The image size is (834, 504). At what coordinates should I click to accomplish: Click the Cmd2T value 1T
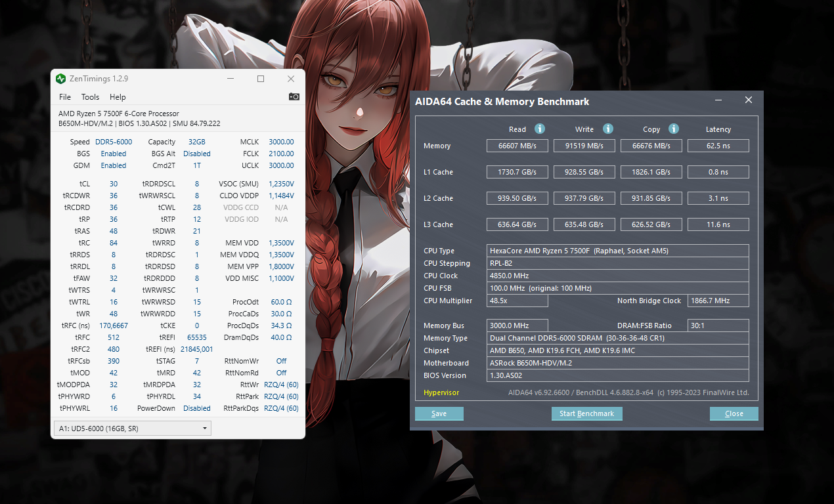[x=197, y=165]
